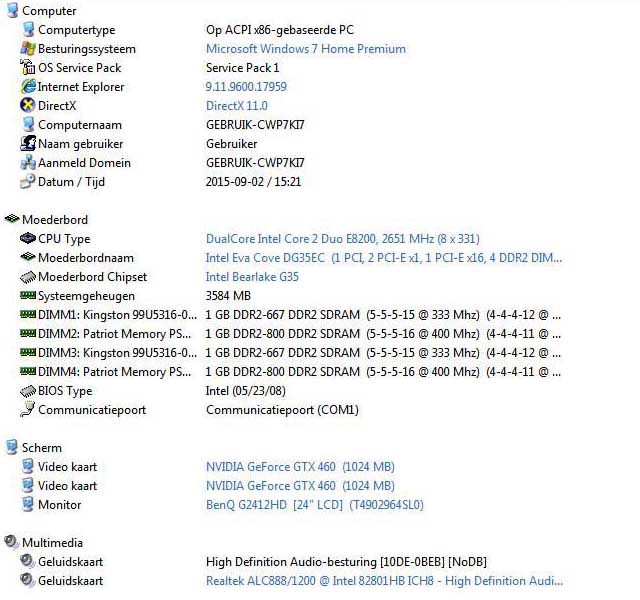
Task: Click the Datum / Tijd icon
Action: (28, 182)
